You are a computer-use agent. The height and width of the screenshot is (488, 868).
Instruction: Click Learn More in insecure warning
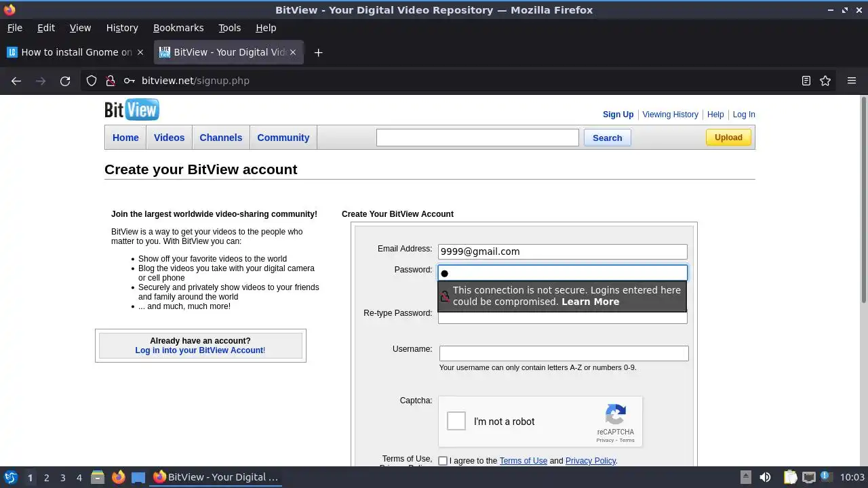point(590,302)
